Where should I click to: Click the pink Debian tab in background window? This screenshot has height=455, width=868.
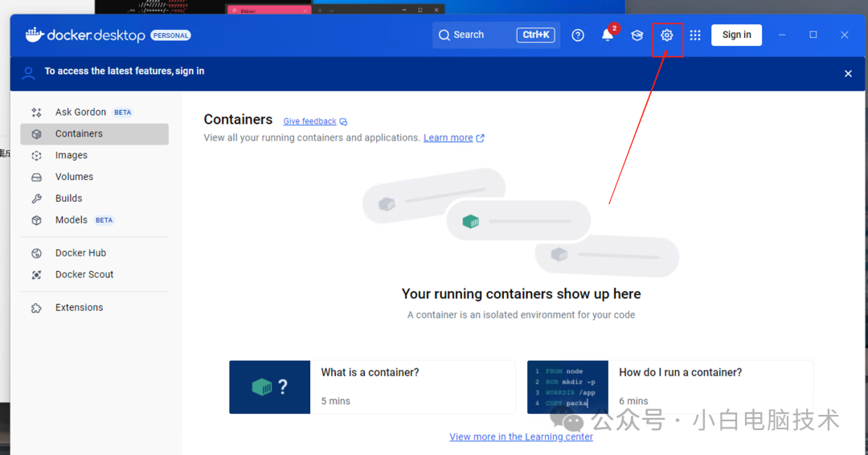[x=269, y=10]
